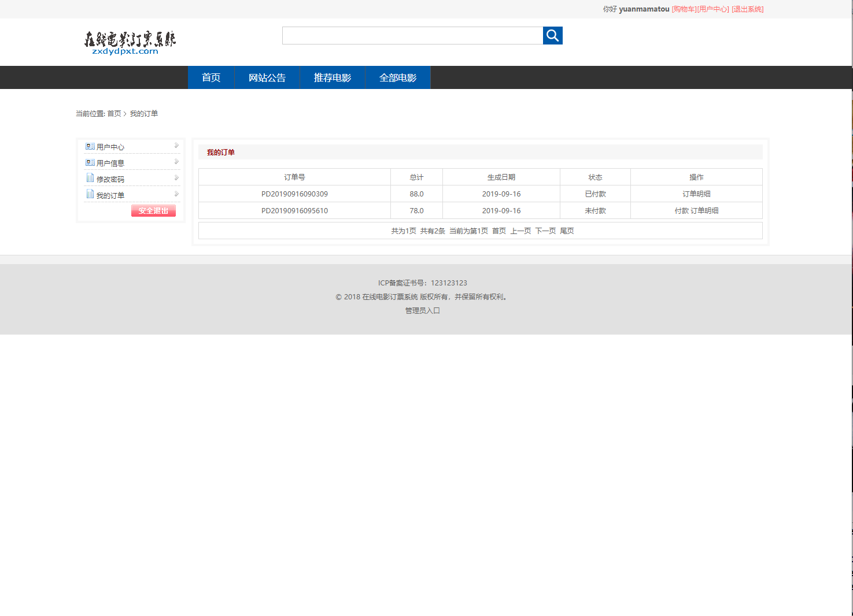Click the red 安全退出 button
The height and width of the screenshot is (616, 853).
point(153,211)
